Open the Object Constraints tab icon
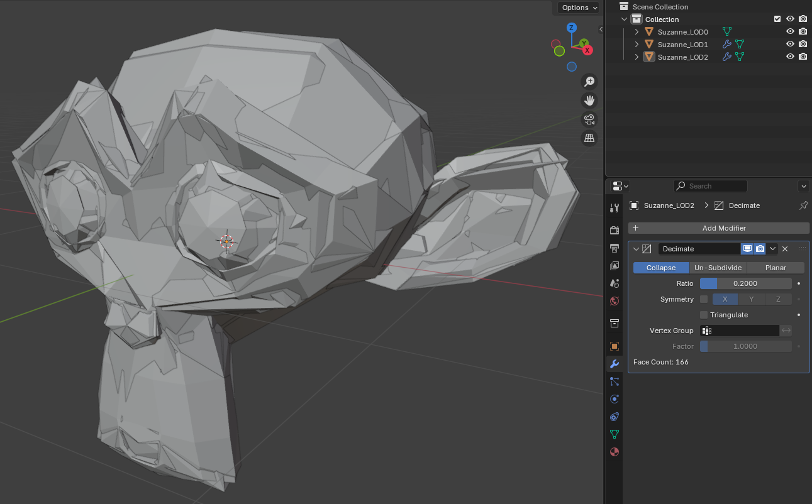This screenshot has height=504, width=812. click(x=615, y=417)
